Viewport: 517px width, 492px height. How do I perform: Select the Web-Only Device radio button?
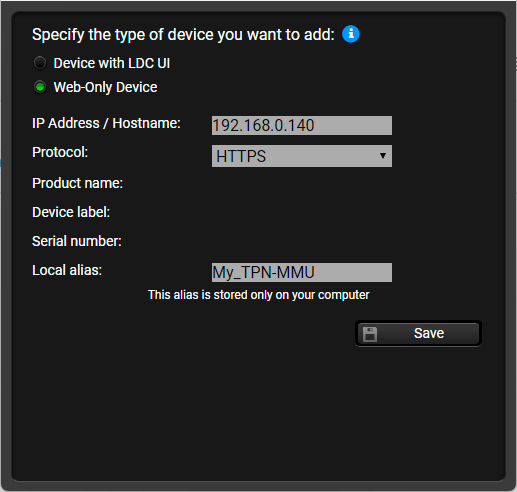(x=40, y=87)
